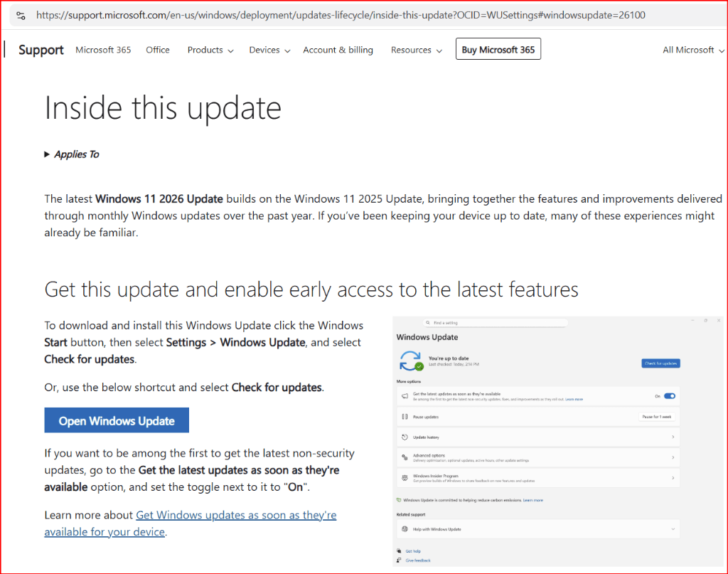Click the 'Get help' link in screenshot

coord(413,551)
